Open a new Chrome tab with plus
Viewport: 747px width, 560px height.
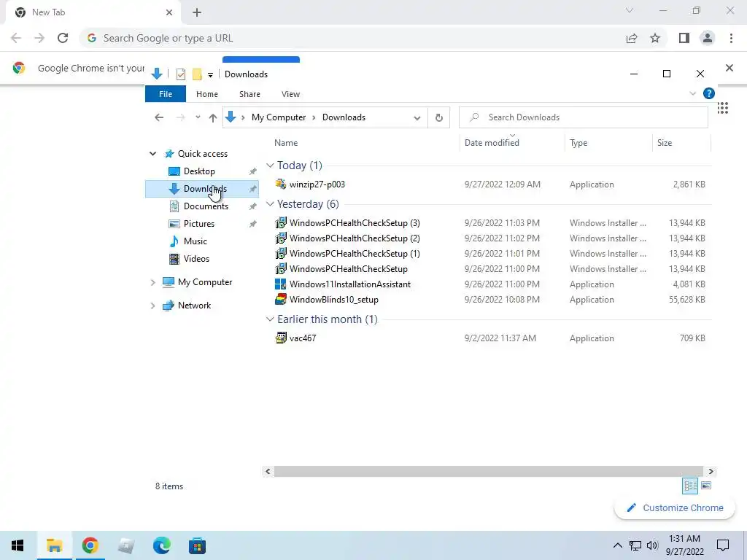point(197,12)
